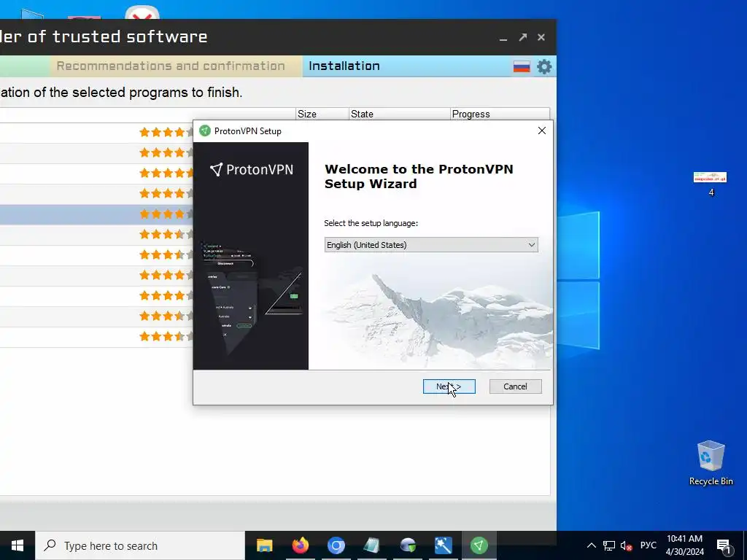Close the trusted software installer window

point(541,37)
